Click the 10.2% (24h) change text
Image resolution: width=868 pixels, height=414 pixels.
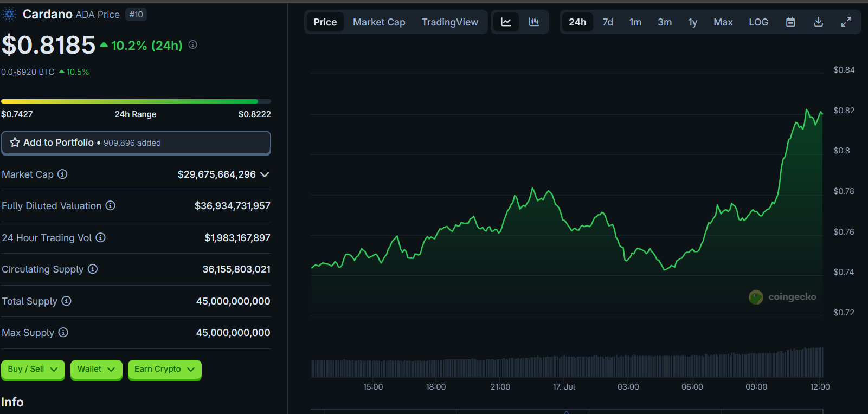[147, 46]
